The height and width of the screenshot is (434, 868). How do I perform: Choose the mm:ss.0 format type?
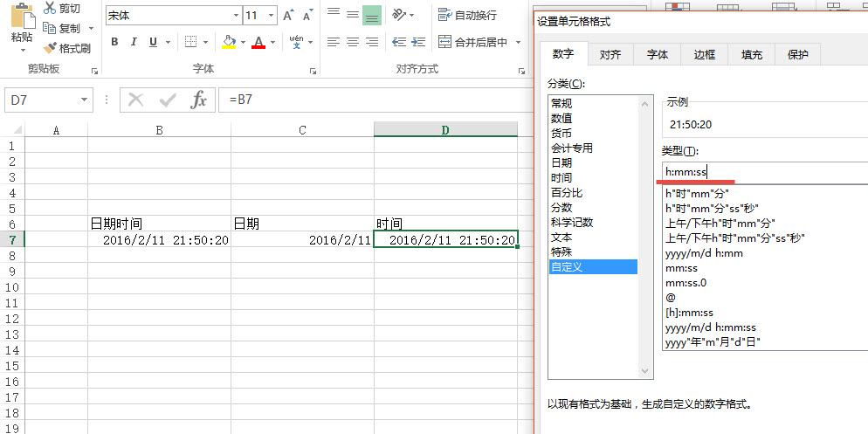click(685, 283)
